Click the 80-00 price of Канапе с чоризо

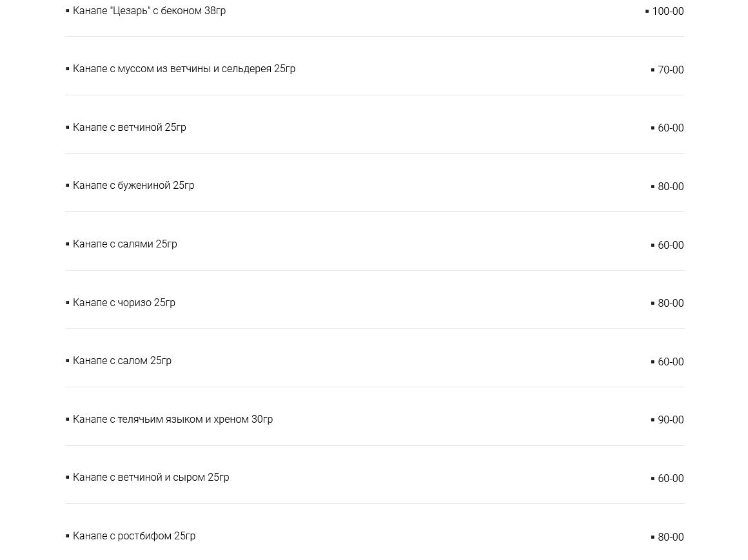point(670,304)
